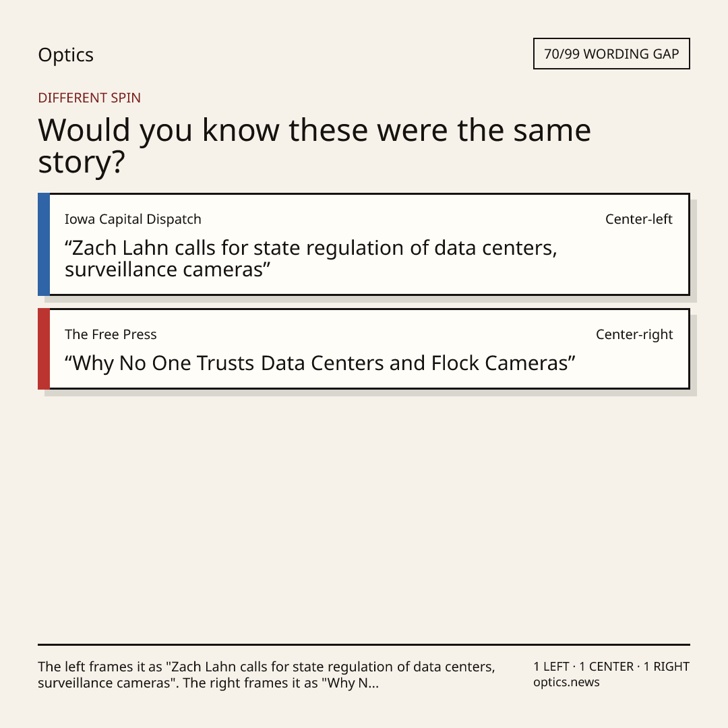728x728 pixels.
Task: Click the 1 LEFT 1 CENTER 1 RIGHT count
Action: pos(611,667)
